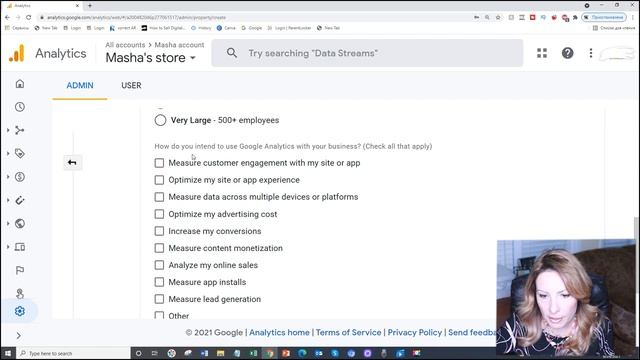Click the All accounts breadcrumb link

click(125, 45)
